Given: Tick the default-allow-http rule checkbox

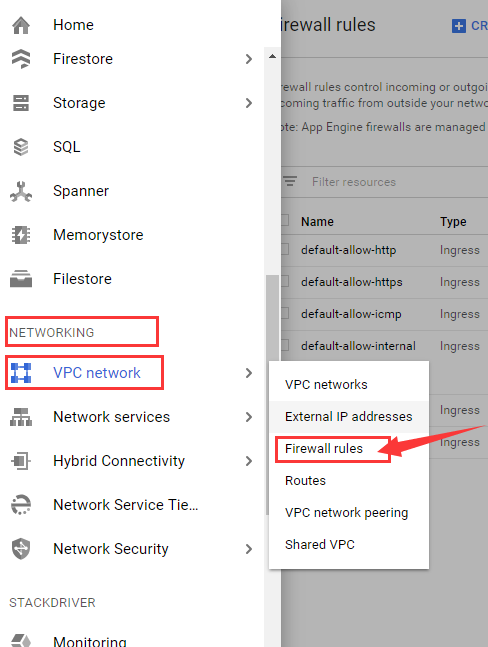Looking at the screenshot, I should click(x=285, y=250).
